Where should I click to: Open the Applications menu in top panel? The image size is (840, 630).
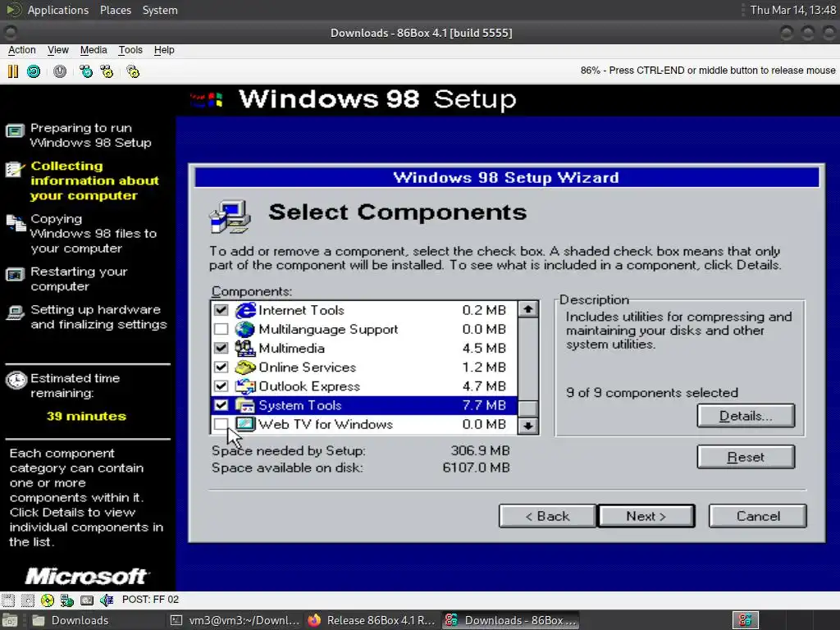coord(58,10)
